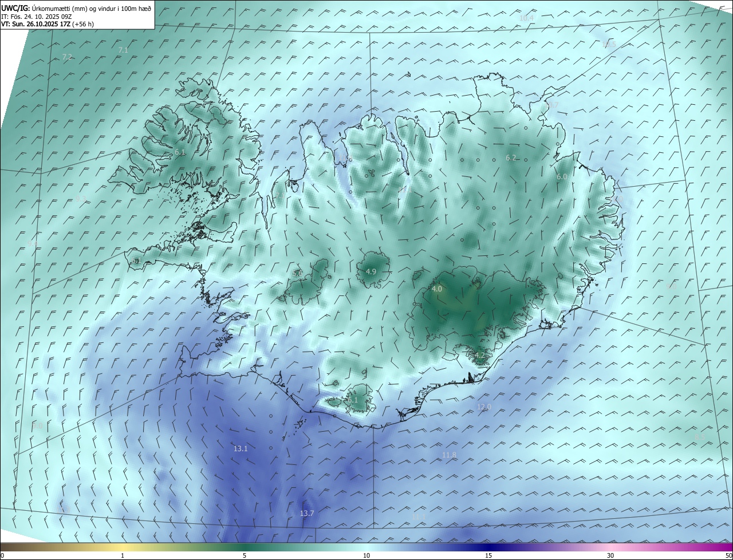This screenshot has height=560, width=733.
Task: Click the 1 tick on the color scale
Action: (x=123, y=555)
